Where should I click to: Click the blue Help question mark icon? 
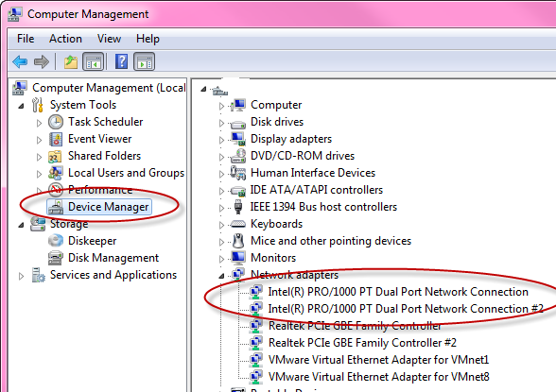pyautogui.click(x=121, y=61)
